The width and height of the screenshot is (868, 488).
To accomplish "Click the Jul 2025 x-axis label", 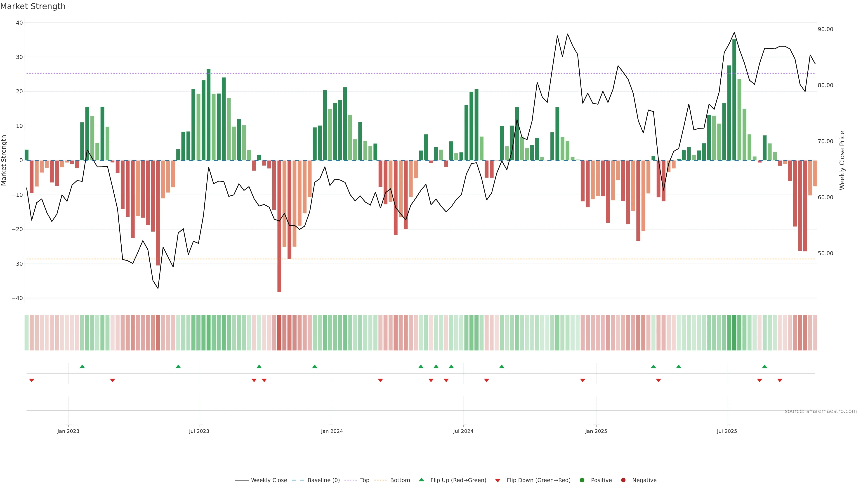I will 727,431.
